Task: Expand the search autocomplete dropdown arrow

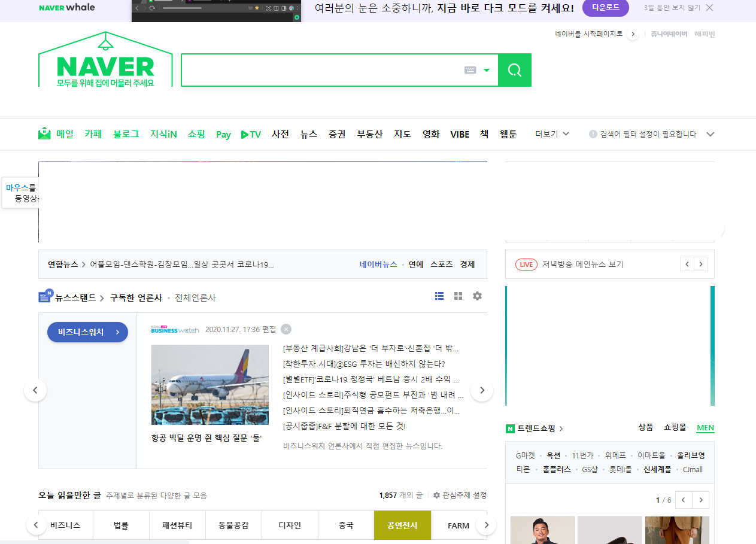Action: (487, 70)
